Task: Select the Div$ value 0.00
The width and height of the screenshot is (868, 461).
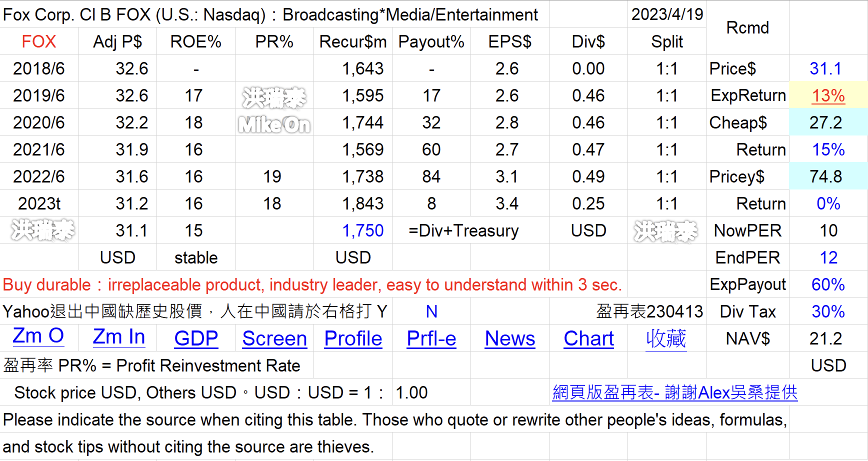Action: pyautogui.click(x=588, y=68)
